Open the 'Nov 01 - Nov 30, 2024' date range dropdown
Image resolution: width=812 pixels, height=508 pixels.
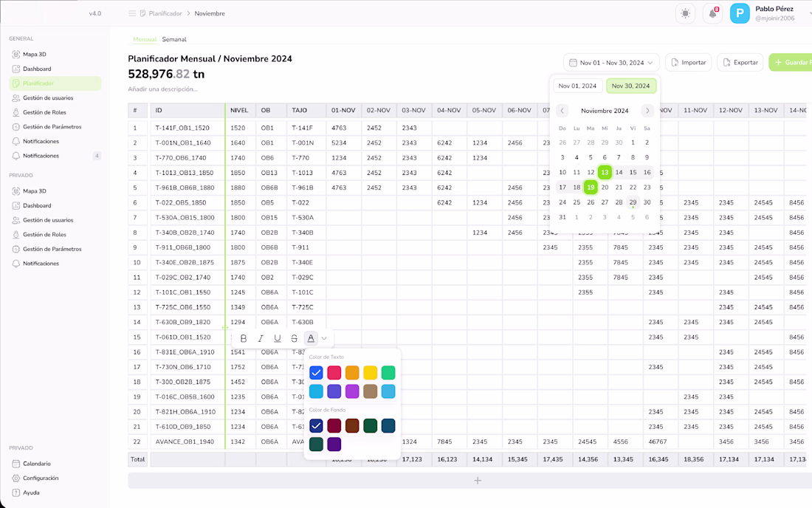click(612, 63)
